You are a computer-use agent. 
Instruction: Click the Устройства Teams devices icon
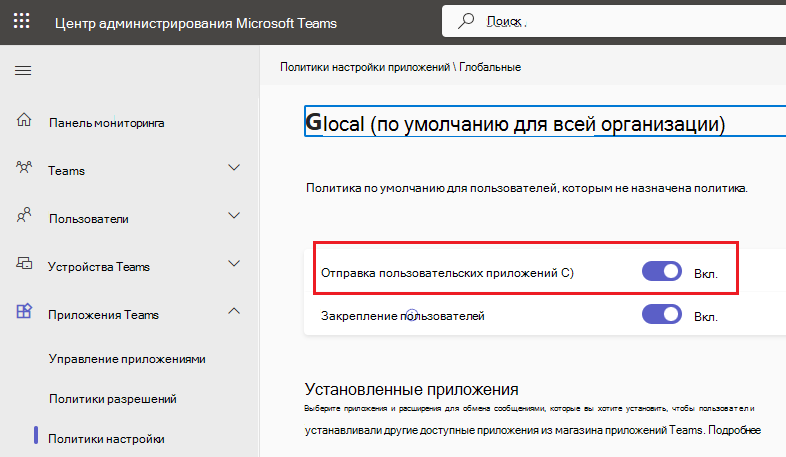pos(24,264)
